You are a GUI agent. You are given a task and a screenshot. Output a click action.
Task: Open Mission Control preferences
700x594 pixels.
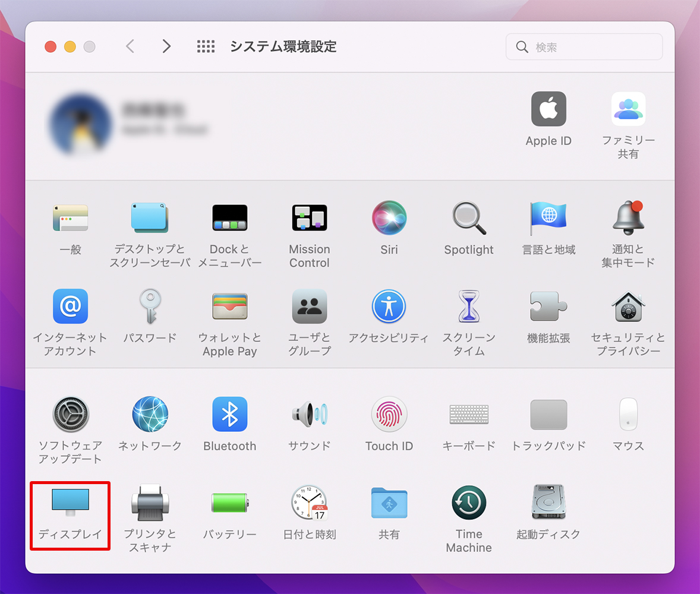[310, 218]
